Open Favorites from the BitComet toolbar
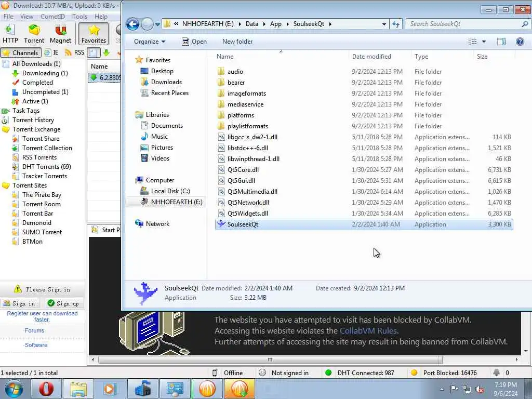The height and width of the screenshot is (399, 532). [x=94, y=34]
